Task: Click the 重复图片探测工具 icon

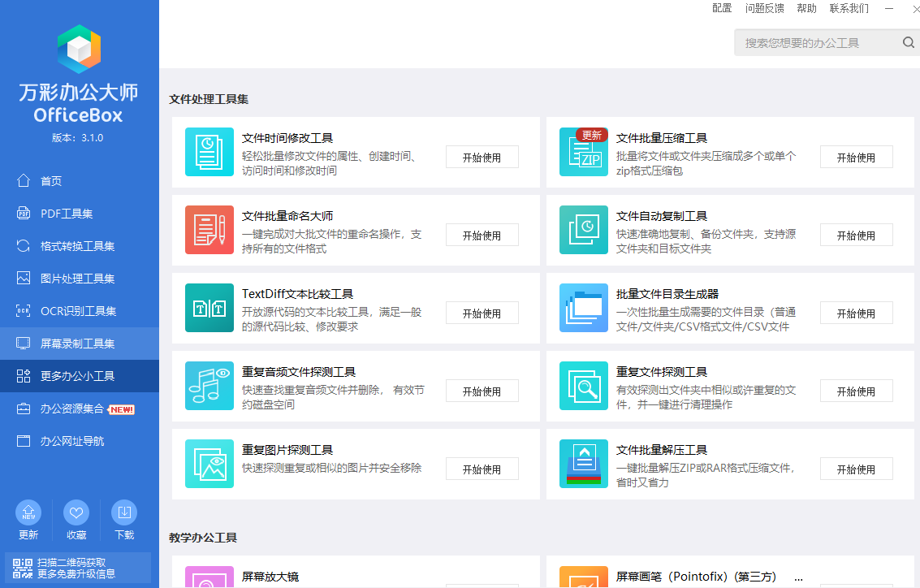Action: point(209,464)
